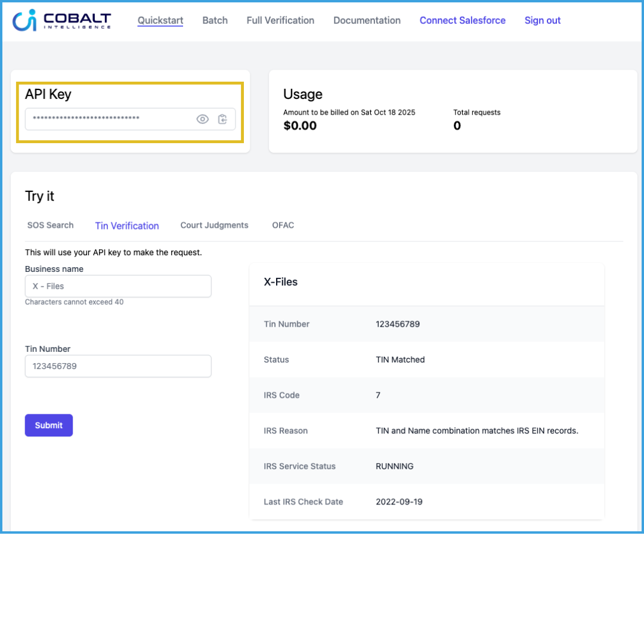Switch to the SOS Search tab
Image resolution: width=644 pixels, height=644 pixels.
click(x=51, y=225)
